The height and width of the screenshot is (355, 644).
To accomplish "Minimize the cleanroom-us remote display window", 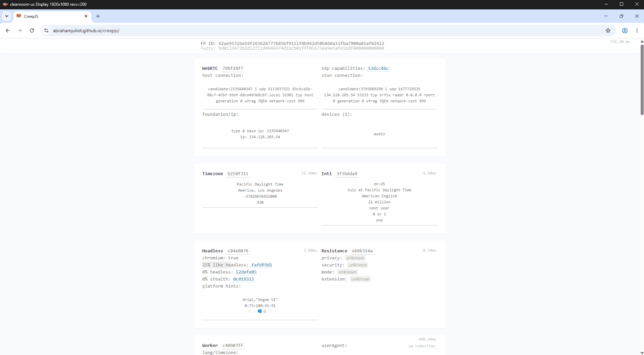I will [606, 4].
